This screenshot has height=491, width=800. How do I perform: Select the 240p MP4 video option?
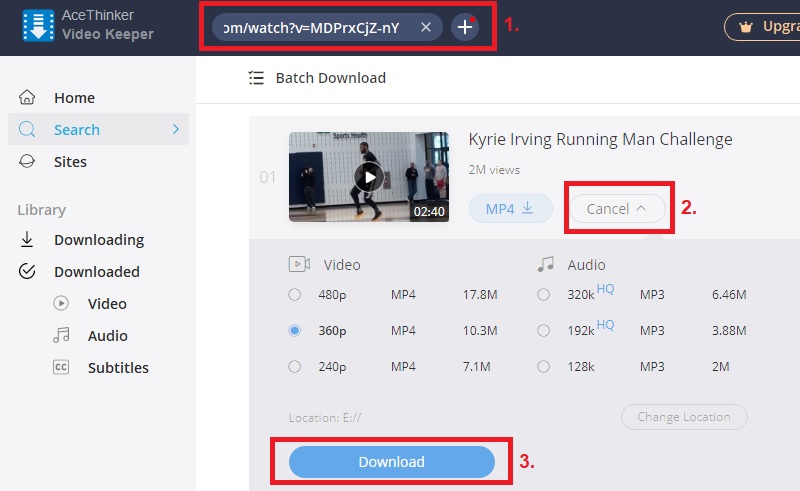[x=294, y=367]
